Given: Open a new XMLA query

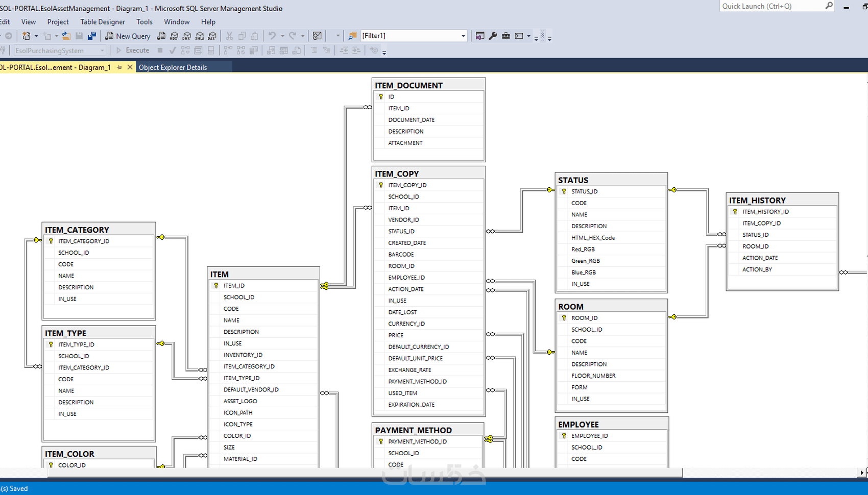Looking at the screenshot, I should pyautogui.click(x=200, y=36).
